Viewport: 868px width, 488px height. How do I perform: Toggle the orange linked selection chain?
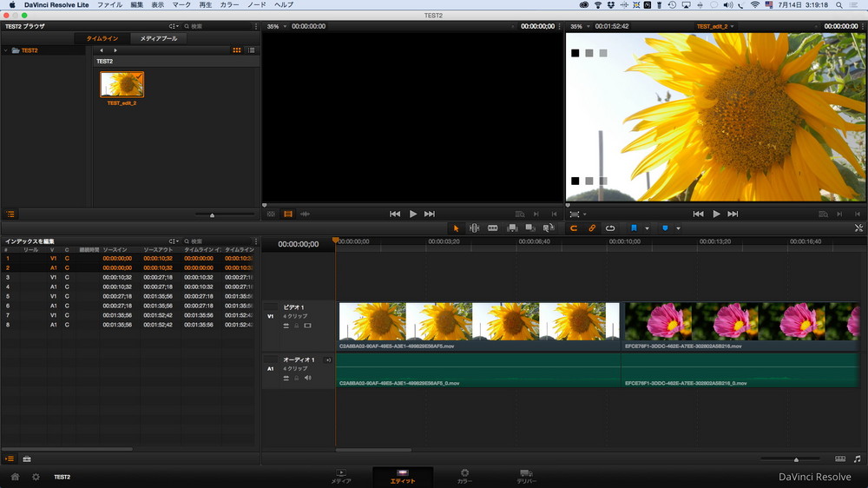coord(592,228)
